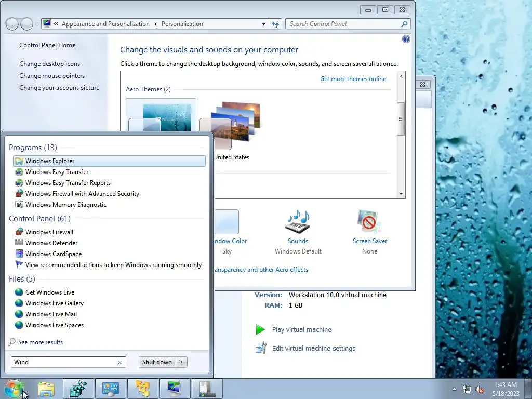Click the breadcrumb overflow chevrons
This screenshot has height=399, width=532.
56,24
